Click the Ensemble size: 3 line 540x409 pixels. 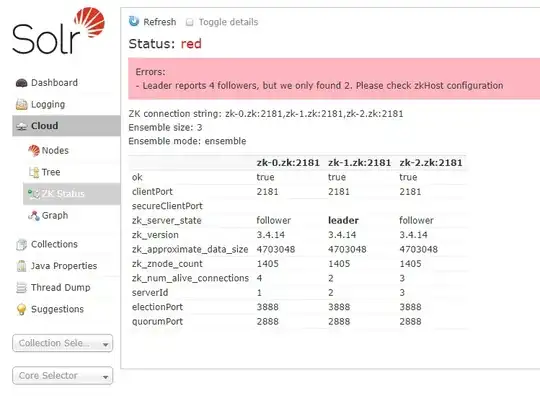coord(165,128)
